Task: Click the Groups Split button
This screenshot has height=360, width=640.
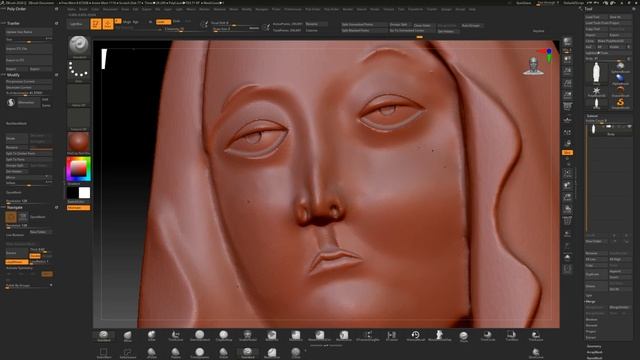Action: 399,24
